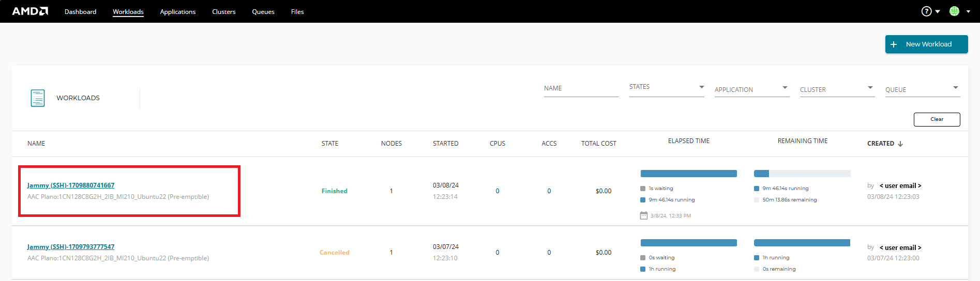
Task: Open the Applications tab
Action: pos(178,11)
